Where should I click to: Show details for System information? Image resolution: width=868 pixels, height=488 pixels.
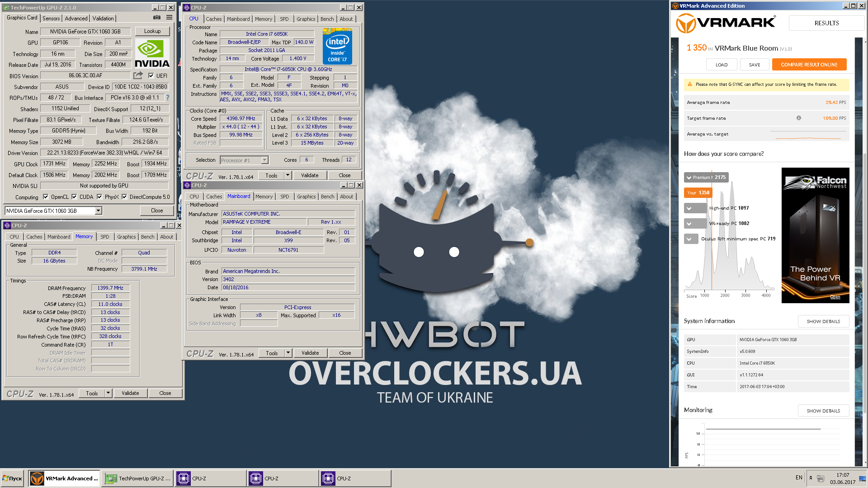823,321
